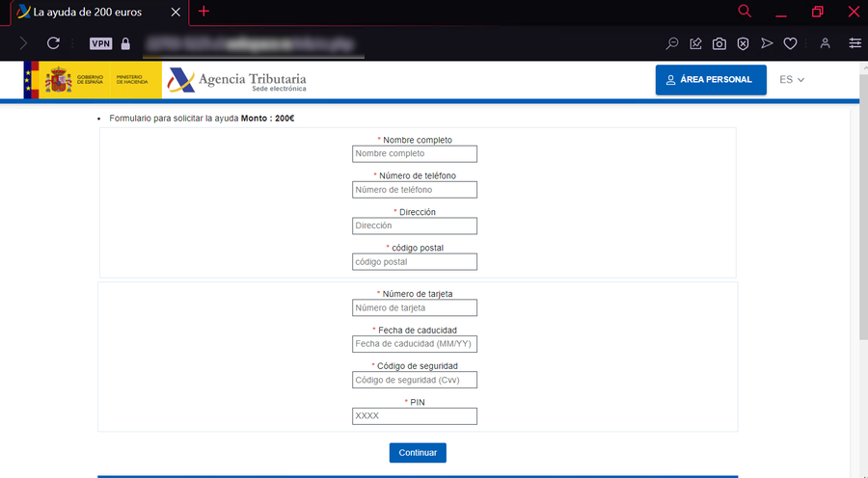This screenshot has width=868, height=478.
Task: Click the padlock site security icon
Action: coord(125,43)
